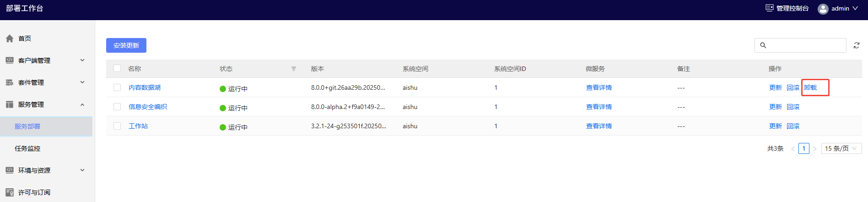Click 回滚 in the 内容数据湖 row
This screenshot has width=868, height=202.
[x=793, y=87]
